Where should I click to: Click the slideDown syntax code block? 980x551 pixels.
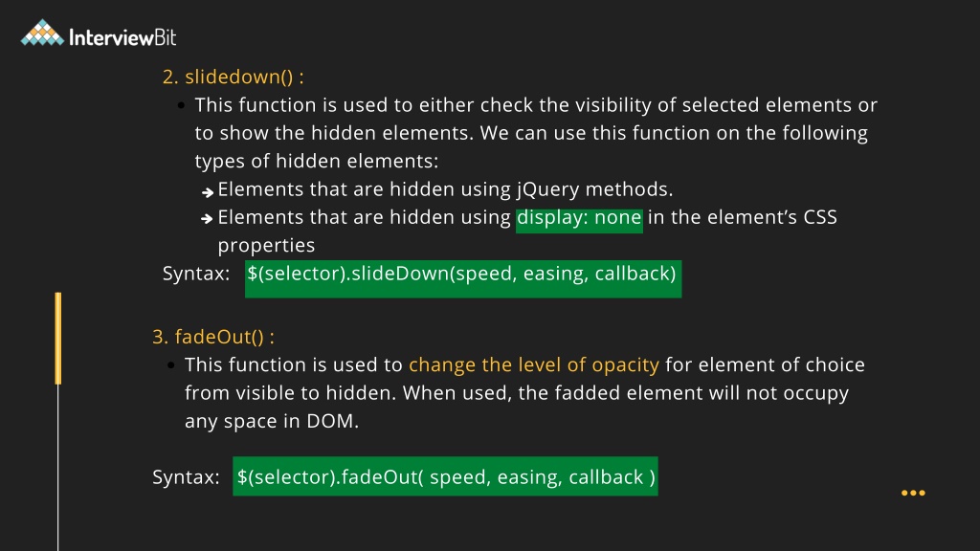point(463,278)
